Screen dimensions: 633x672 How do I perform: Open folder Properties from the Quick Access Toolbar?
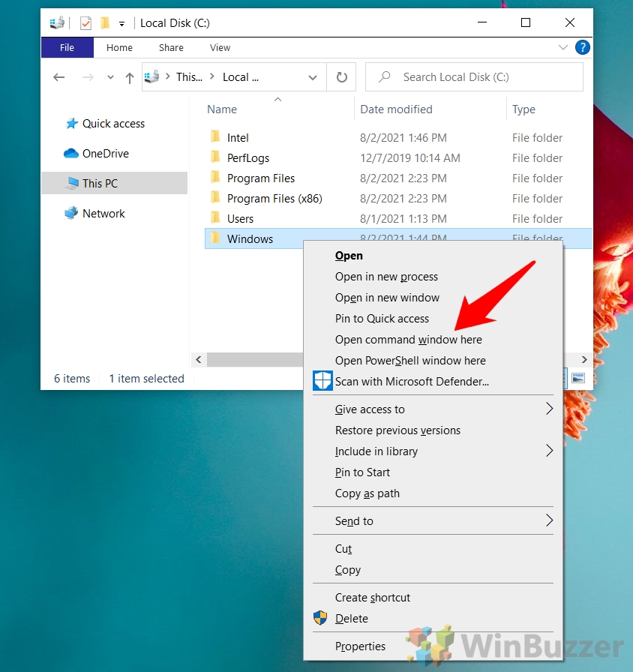(x=85, y=23)
